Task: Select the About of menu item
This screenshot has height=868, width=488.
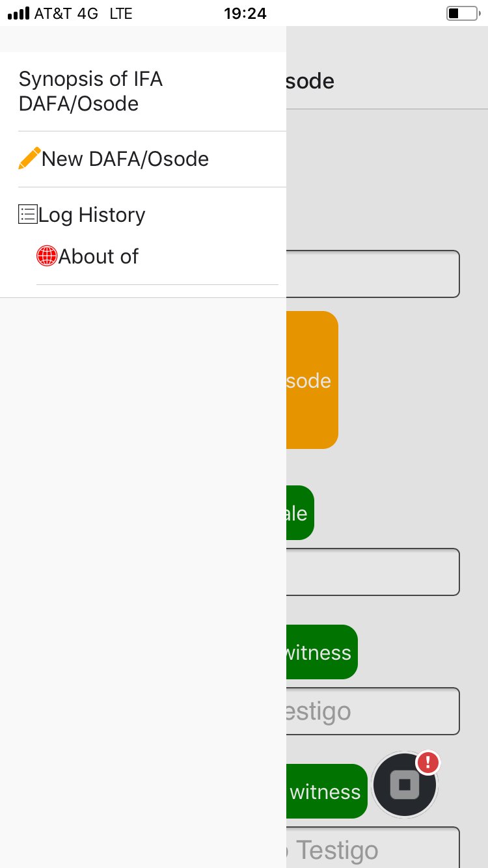Action: click(98, 256)
